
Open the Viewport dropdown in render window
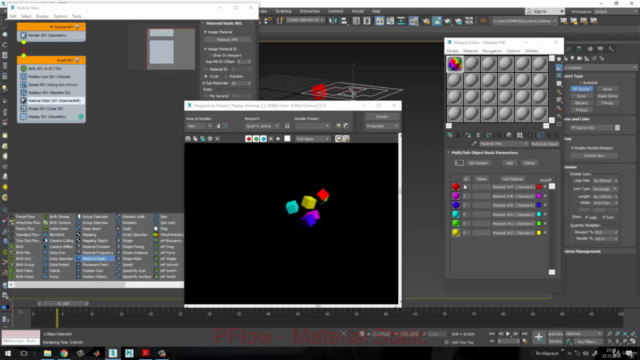click(262, 126)
